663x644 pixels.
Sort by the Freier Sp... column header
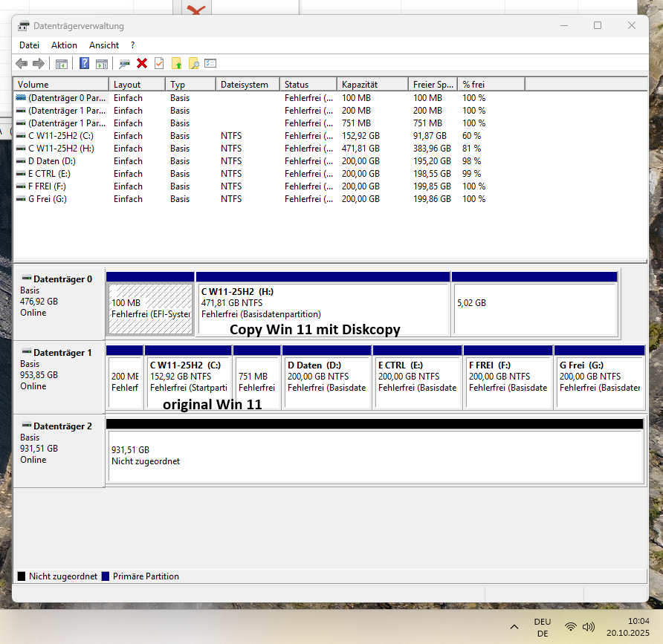click(433, 85)
